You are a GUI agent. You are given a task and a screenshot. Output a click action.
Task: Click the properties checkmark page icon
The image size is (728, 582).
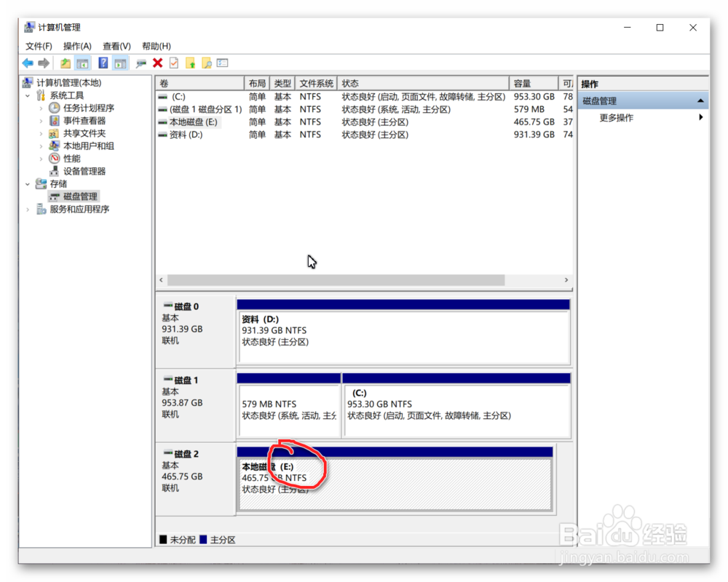(x=174, y=63)
